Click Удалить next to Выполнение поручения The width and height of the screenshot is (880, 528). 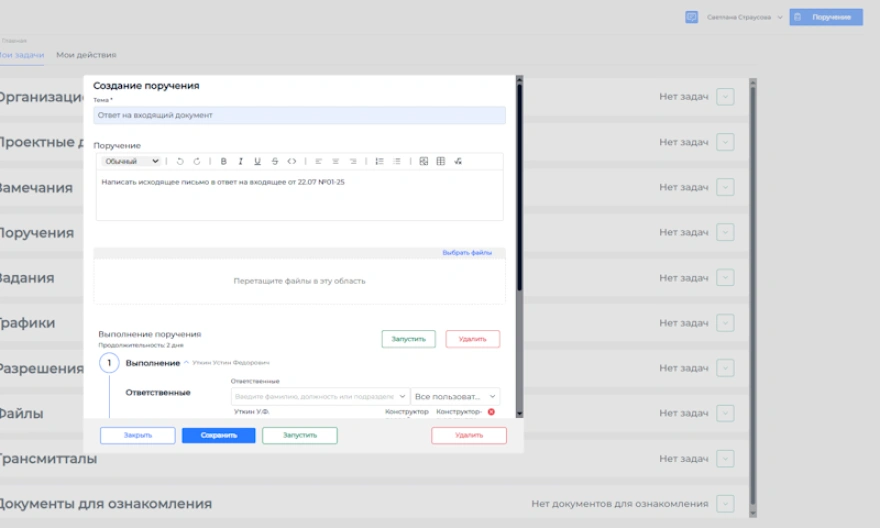473,339
